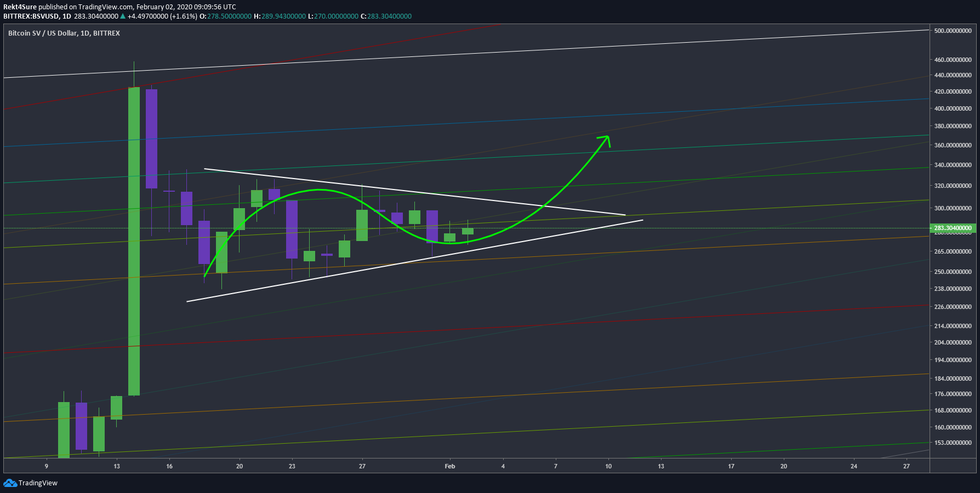Click the 500.00000000 price axis label
980x493 pixels.
click(x=953, y=31)
